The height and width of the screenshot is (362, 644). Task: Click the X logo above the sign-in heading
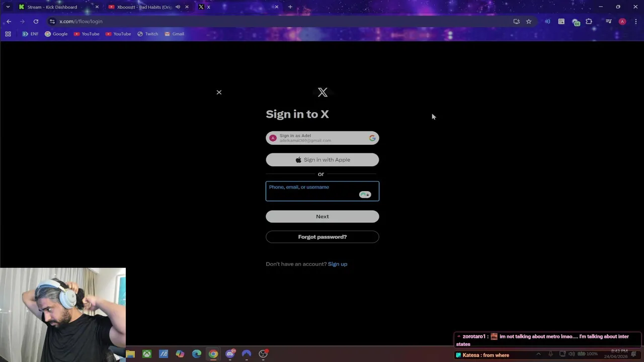323,93
